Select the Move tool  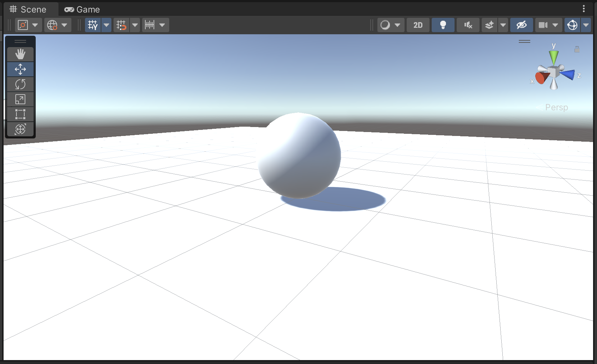20,69
